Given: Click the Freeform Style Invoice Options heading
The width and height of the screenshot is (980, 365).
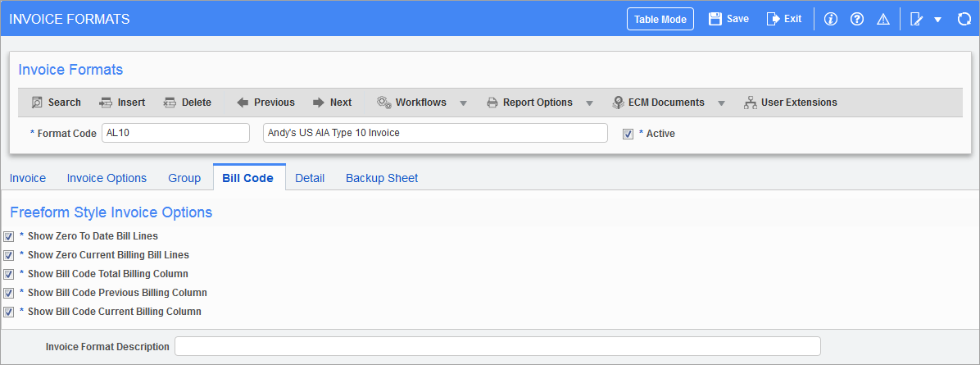Looking at the screenshot, I should click(111, 212).
